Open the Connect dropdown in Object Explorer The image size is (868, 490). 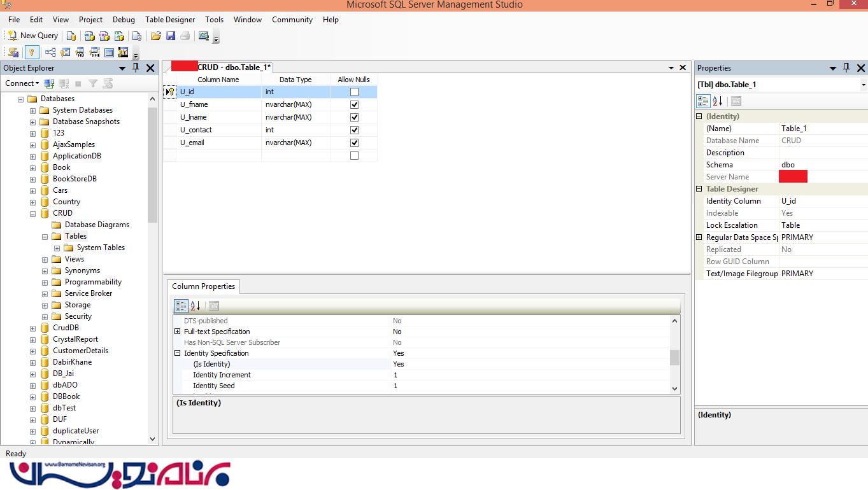(x=22, y=83)
